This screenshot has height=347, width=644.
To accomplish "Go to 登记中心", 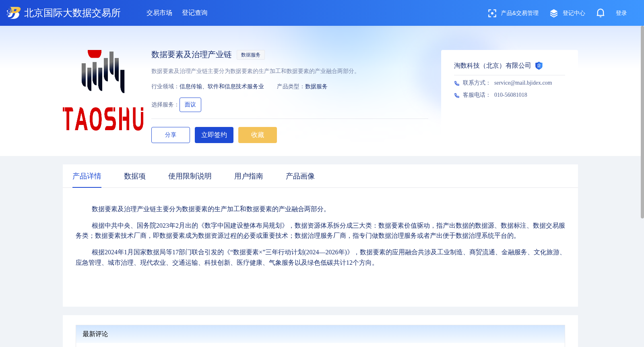I will [574, 13].
